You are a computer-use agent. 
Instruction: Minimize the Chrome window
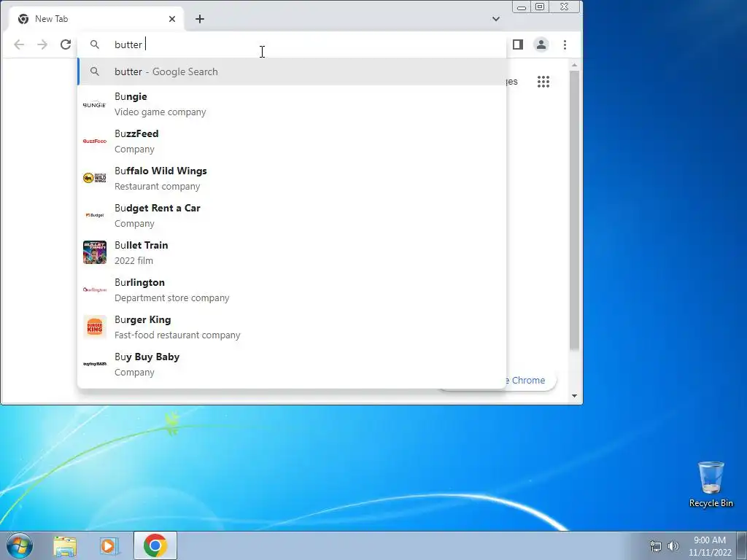point(522,7)
